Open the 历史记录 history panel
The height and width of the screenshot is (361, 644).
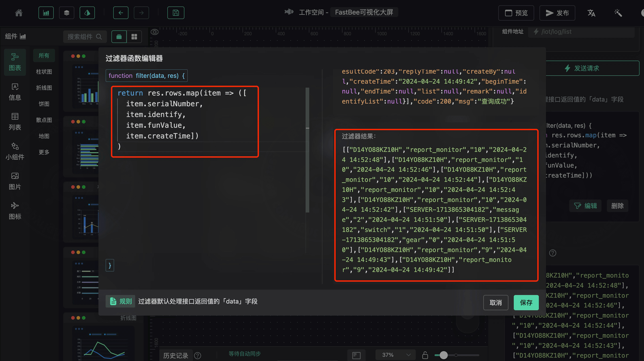click(x=176, y=355)
